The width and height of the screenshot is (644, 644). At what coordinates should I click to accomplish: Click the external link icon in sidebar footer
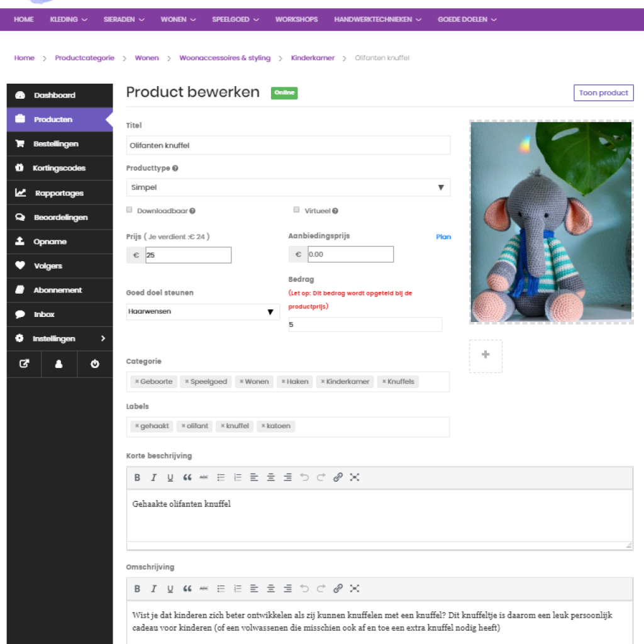coord(25,364)
